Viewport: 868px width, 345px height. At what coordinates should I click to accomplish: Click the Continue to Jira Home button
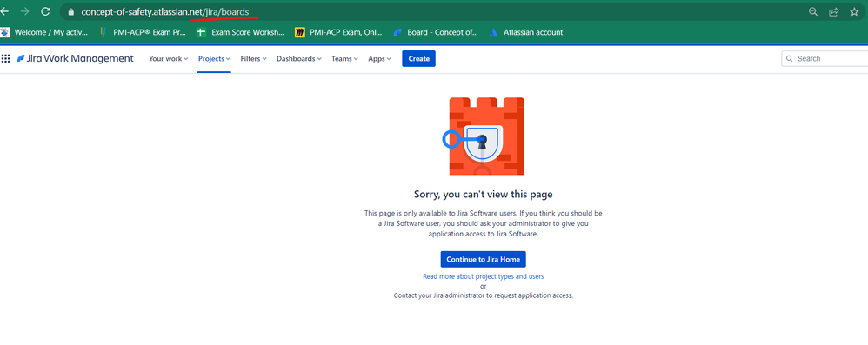pos(484,259)
